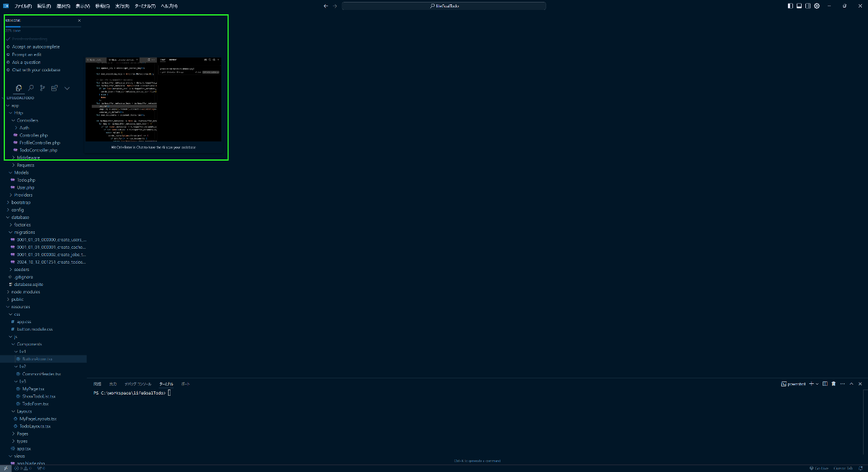This screenshot has width=868, height=472.
Task: Open User.php model file
Action: [x=25, y=187]
